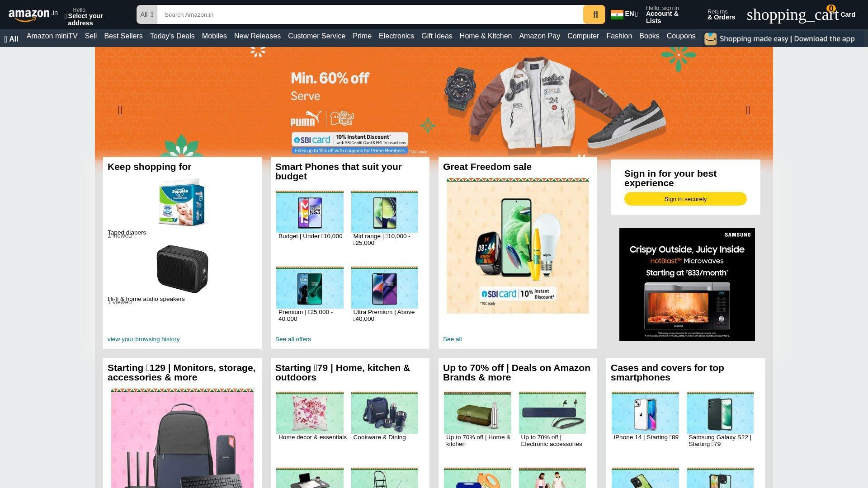This screenshot has height=488, width=868.
Task: Open view your browsing history link
Action: tap(143, 339)
